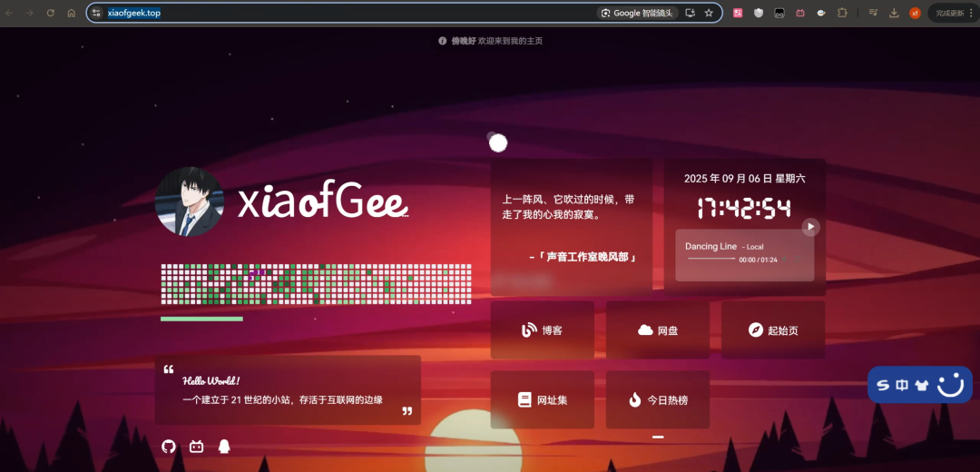The height and width of the screenshot is (472, 980).
Task: Click the 完成更新 finish update button
Action: 953,13
